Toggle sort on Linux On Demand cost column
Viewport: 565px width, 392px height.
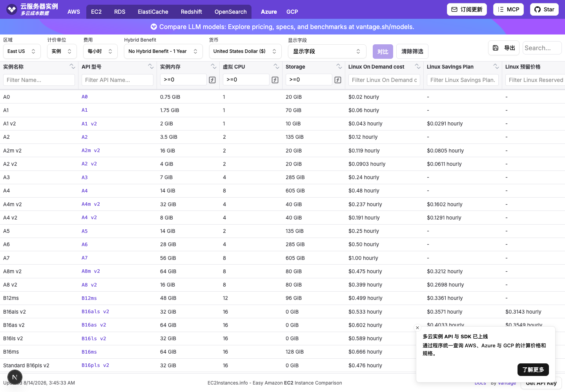pyautogui.click(x=417, y=66)
